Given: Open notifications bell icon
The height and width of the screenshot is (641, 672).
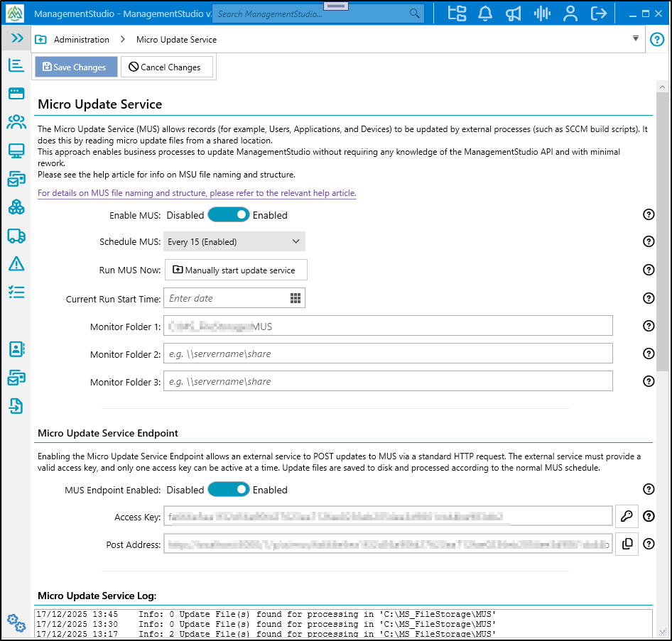Looking at the screenshot, I should coord(484,13).
